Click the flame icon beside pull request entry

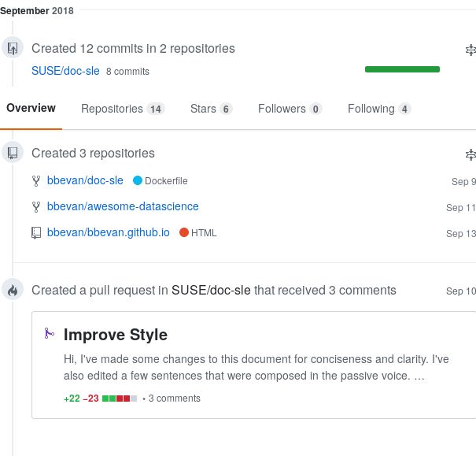[13, 290]
